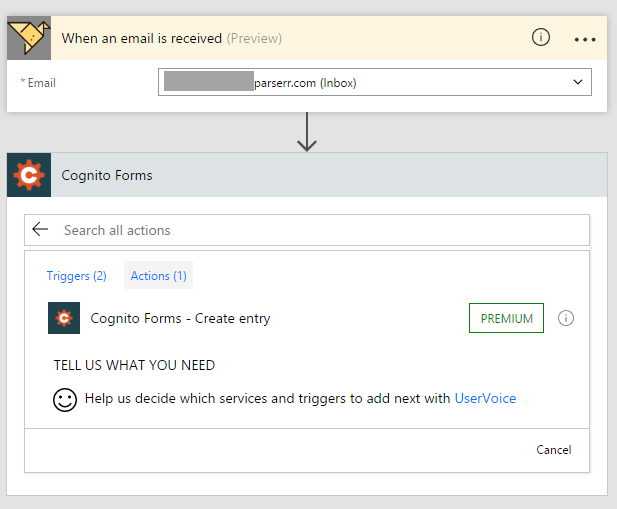The image size is (617, 509).
Task: Switch to the Triggers (2) tab
Action: click(76, 275)
